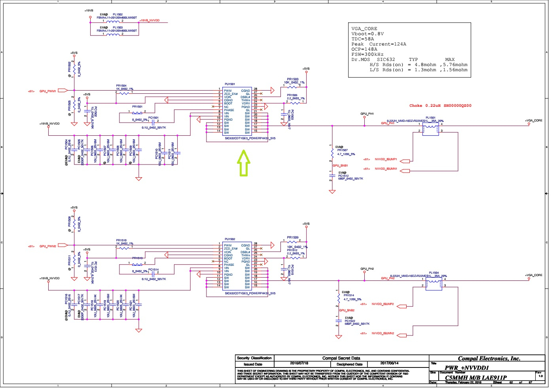Click the PL1503 ferrite bead coil symbol
This screenshot has height=392, width=555.
[113, 34]
